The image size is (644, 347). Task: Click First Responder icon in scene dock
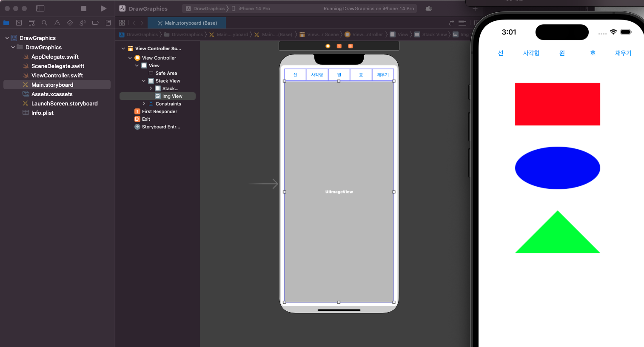(x=339, y=46)
